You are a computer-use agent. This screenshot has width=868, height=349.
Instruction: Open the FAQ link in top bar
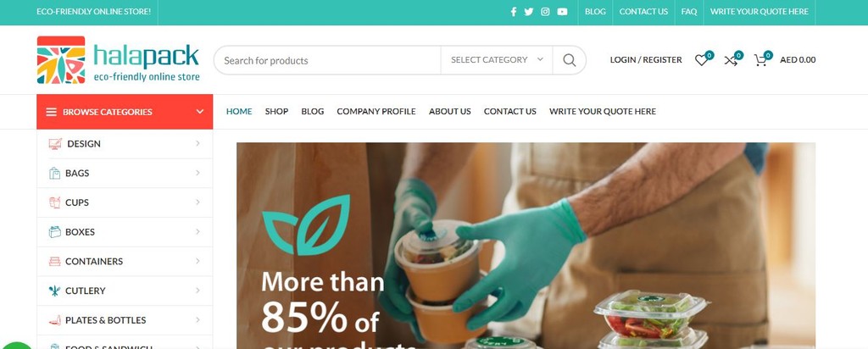coord(688,12)
